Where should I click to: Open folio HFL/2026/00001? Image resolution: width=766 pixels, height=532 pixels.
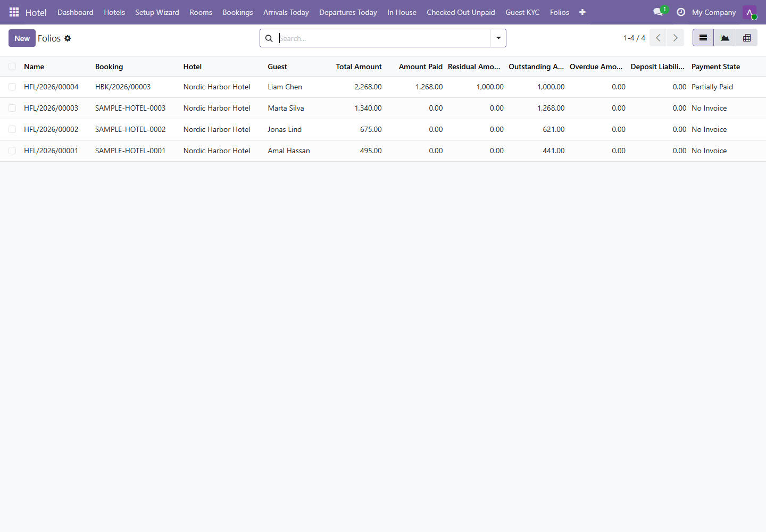pos(51,151)
